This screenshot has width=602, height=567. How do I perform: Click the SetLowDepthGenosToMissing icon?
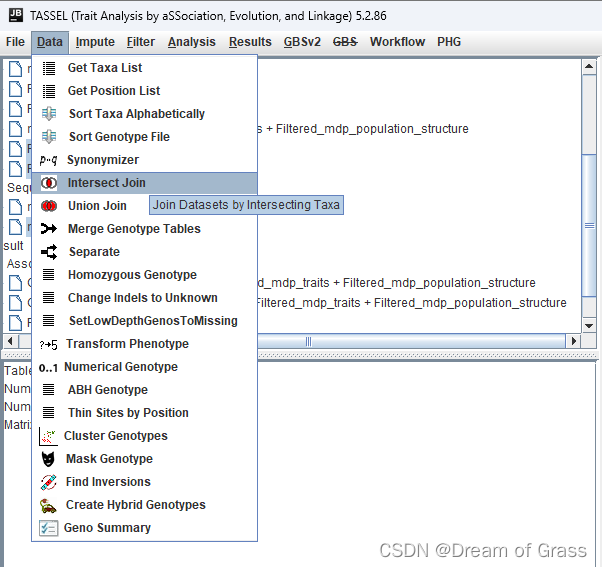[48, 321]
